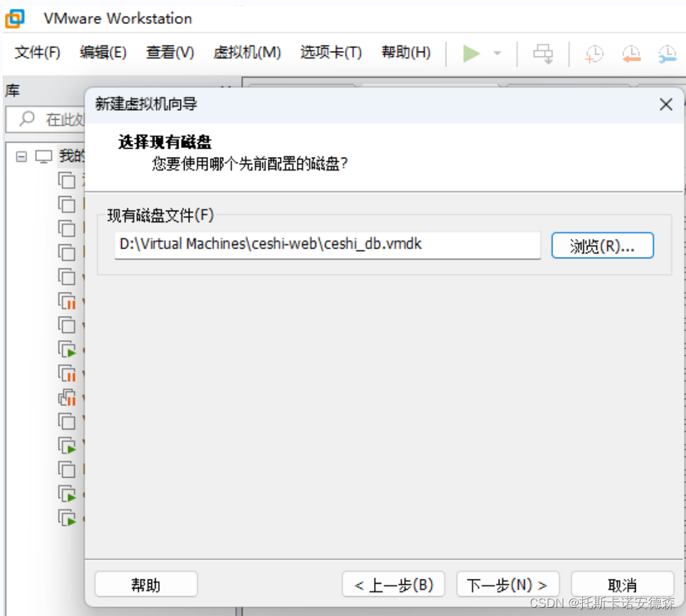The height and width of the screenshot is (616, 686).
Task: Open the snapshot manager wrench icon
Action: (x=667, y=54)
